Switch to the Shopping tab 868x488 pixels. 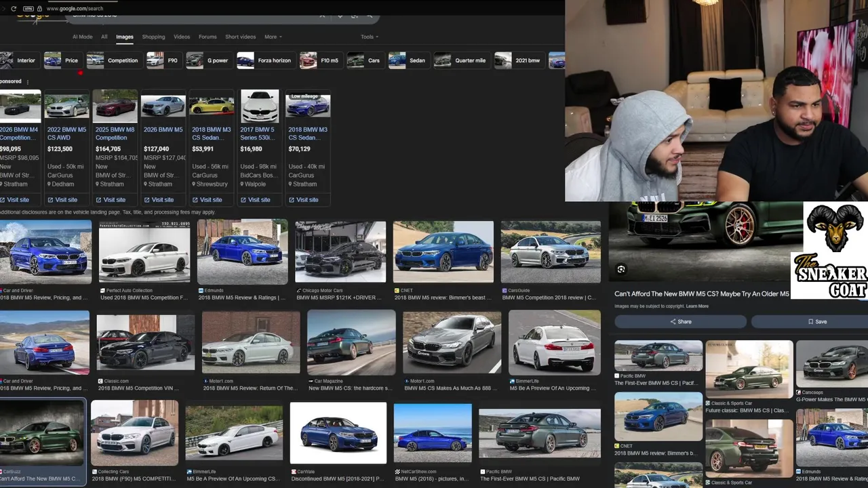(x=153, y=37)
